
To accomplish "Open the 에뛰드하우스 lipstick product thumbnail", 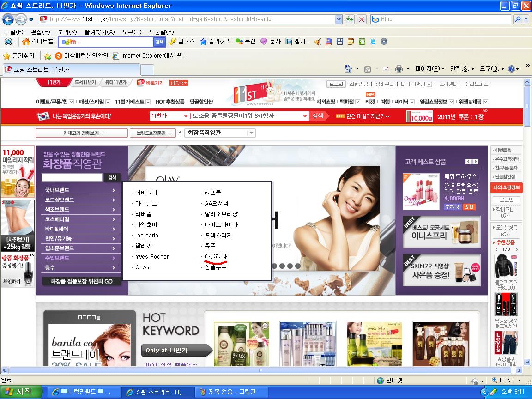I will pos(421,192).
